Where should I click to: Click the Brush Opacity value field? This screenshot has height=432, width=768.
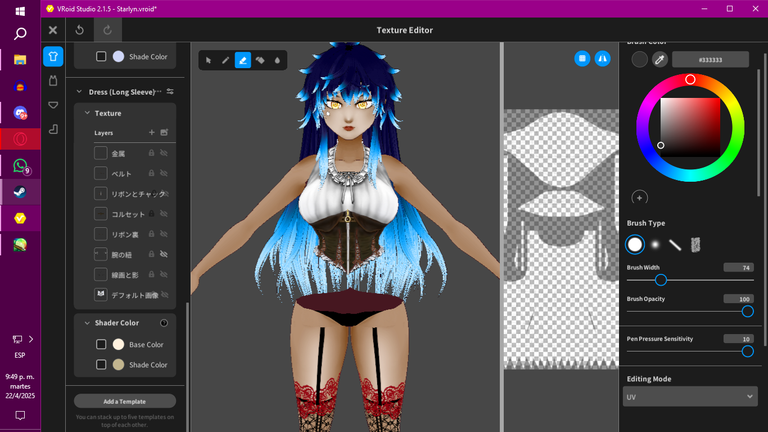[x=739, y=299]
